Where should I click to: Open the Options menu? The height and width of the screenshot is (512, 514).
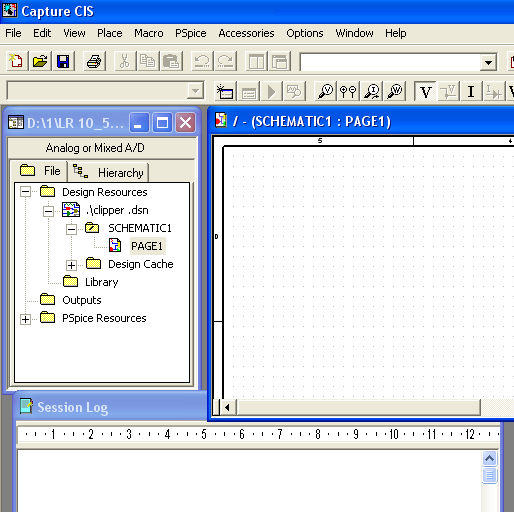pos(305,33)
